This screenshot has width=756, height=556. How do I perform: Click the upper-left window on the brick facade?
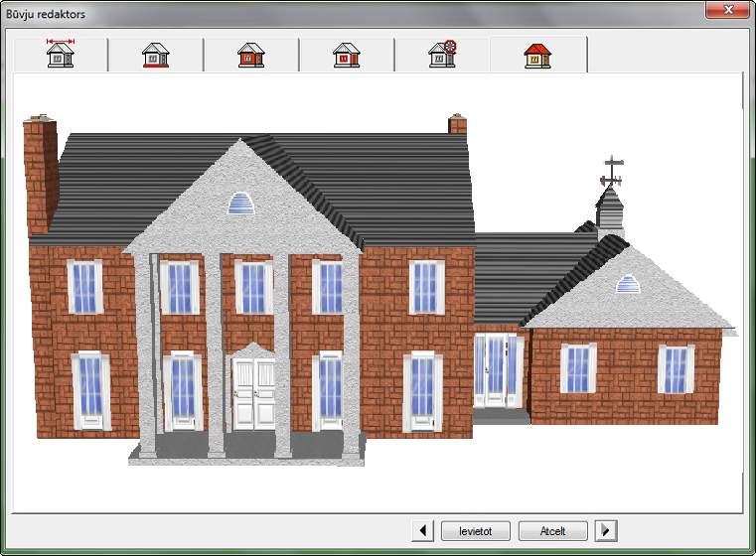point(85,287)
